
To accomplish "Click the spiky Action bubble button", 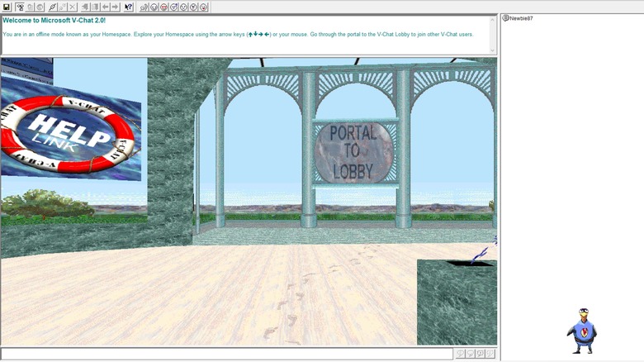I will (481, 354).
